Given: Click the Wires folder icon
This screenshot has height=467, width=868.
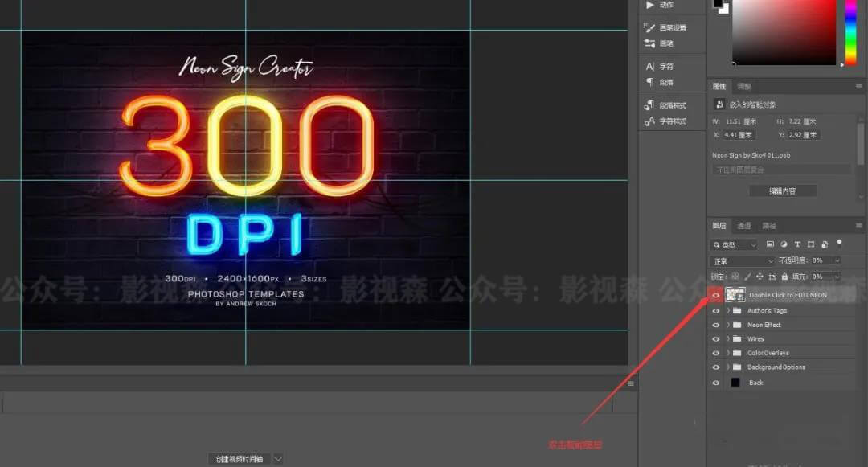Looking at the screenshot, I should pyautogui.click(x=737, y=338).
